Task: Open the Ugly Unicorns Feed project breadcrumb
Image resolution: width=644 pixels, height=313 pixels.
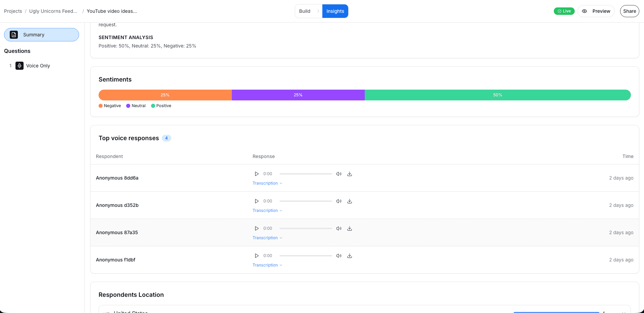Action: pyautogui.click(x=53, y=11)
